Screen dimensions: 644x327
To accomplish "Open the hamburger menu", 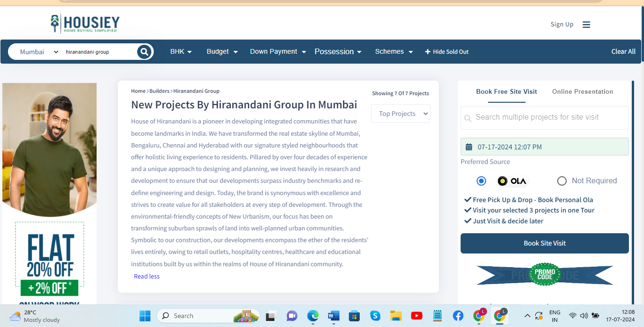I will coord(586,25).
